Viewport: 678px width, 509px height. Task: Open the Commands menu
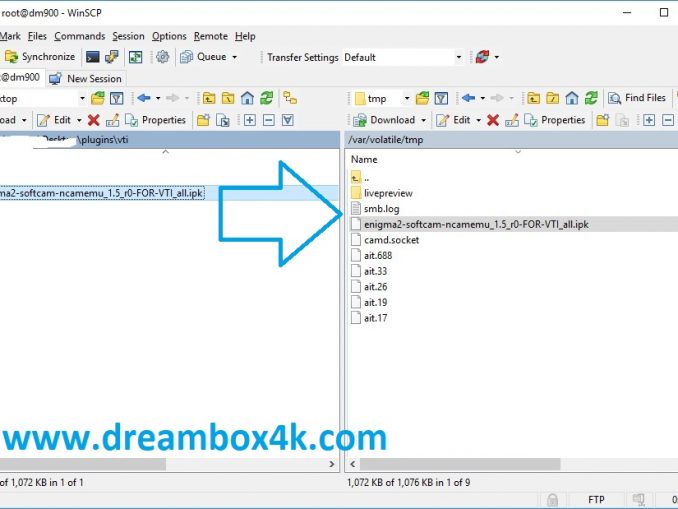[x=80, y=36]
